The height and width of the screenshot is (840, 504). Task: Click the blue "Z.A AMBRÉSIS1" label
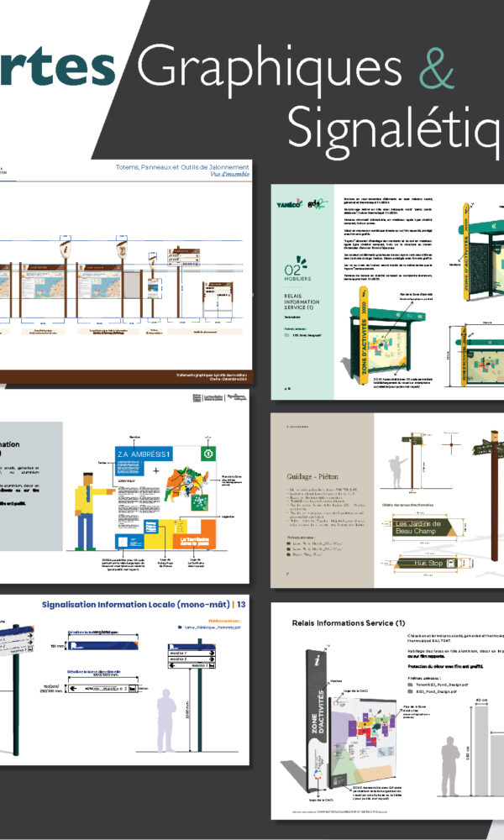[144, 454]
